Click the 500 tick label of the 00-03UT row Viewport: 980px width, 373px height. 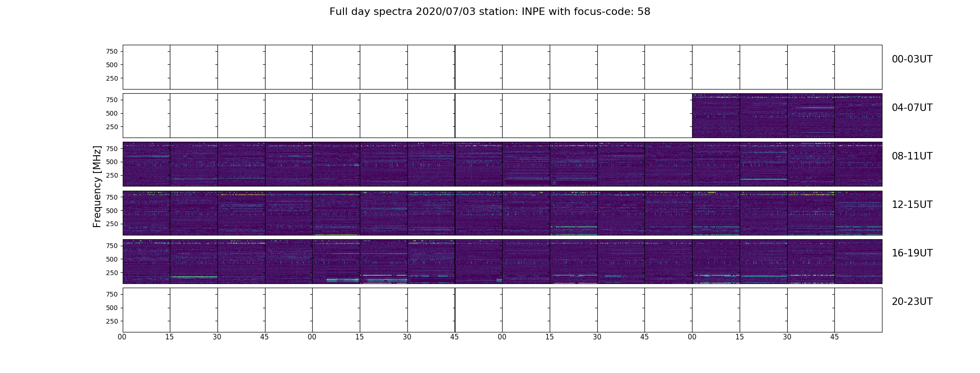[x=112, y=65]
